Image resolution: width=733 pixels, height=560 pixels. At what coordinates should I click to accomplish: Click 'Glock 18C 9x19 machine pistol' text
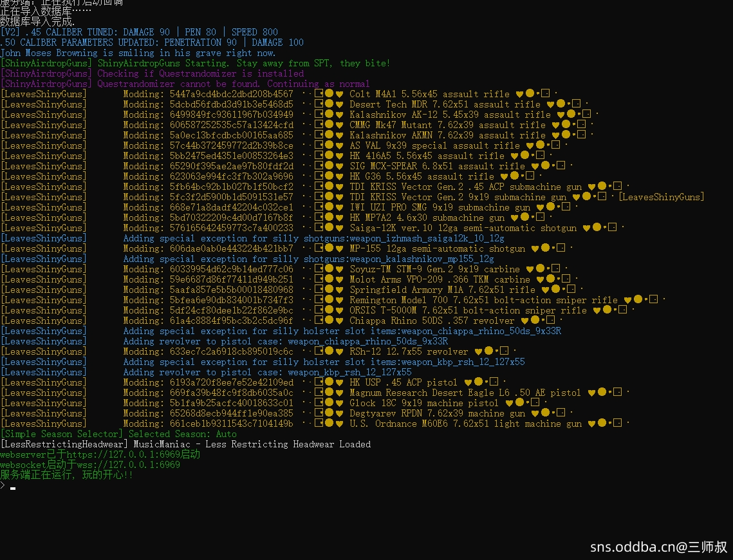(425, 402)
